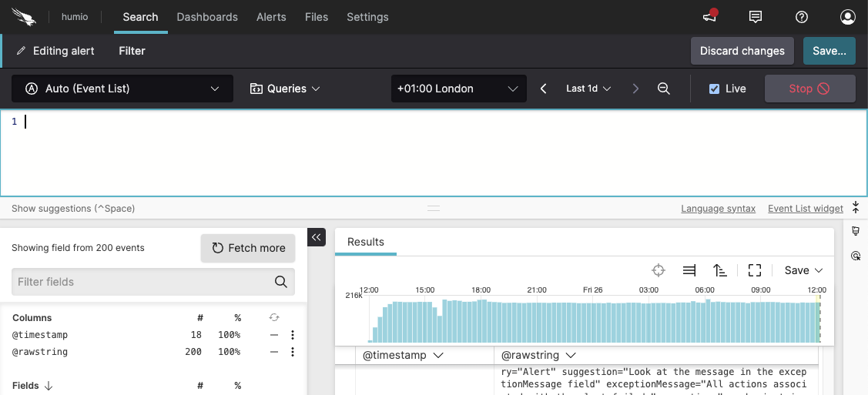Screen dimensions: 868x395
Task: Click the zoom out magnifier icon
Action: point(664,89)
